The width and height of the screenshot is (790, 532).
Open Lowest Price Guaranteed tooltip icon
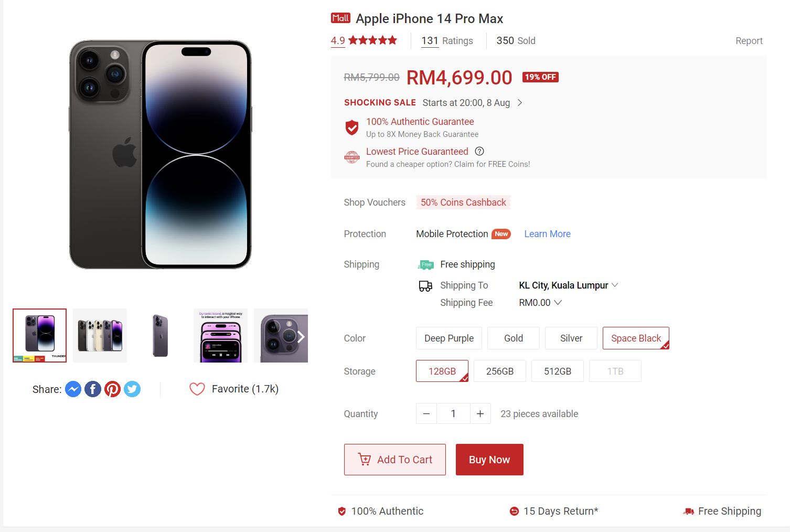pyautogui.click(x=479, y=151)
